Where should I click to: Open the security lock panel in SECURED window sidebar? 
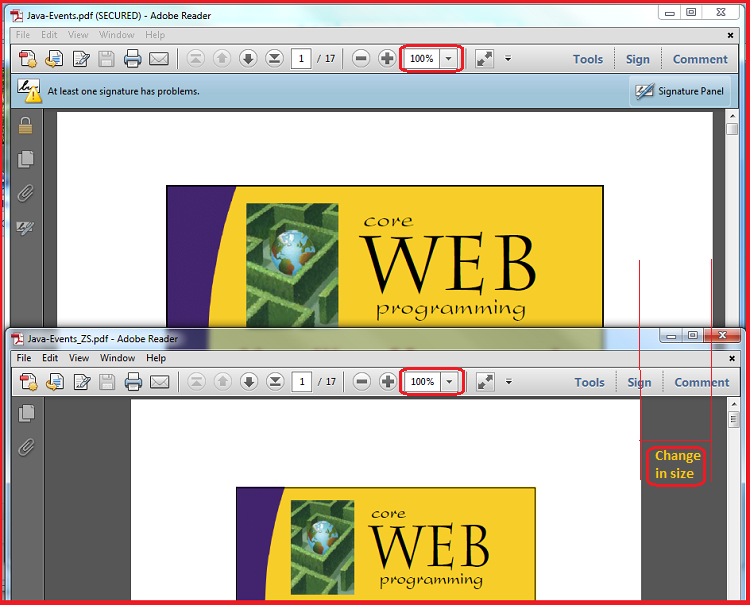(25, 126)
